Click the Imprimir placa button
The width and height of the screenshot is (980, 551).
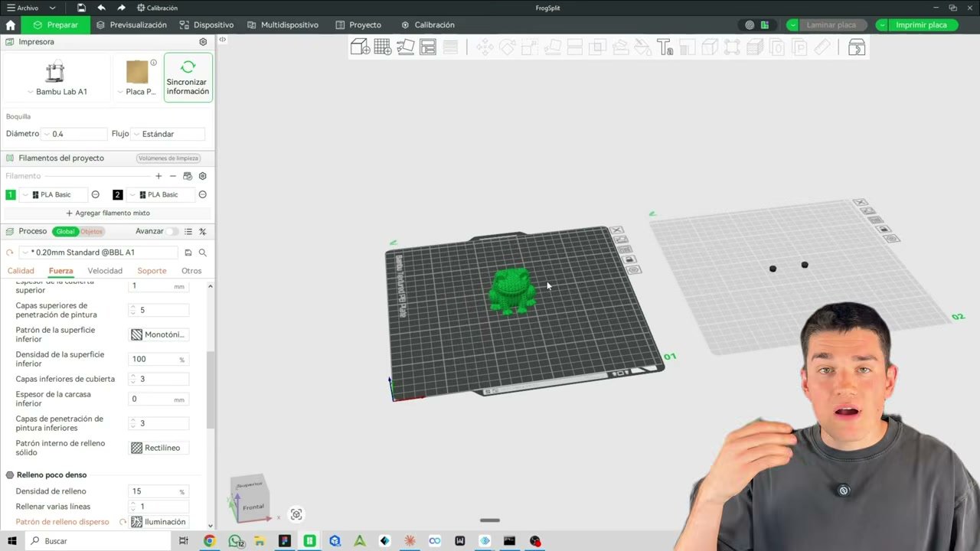pyautogui.click(x=921, y=25)
